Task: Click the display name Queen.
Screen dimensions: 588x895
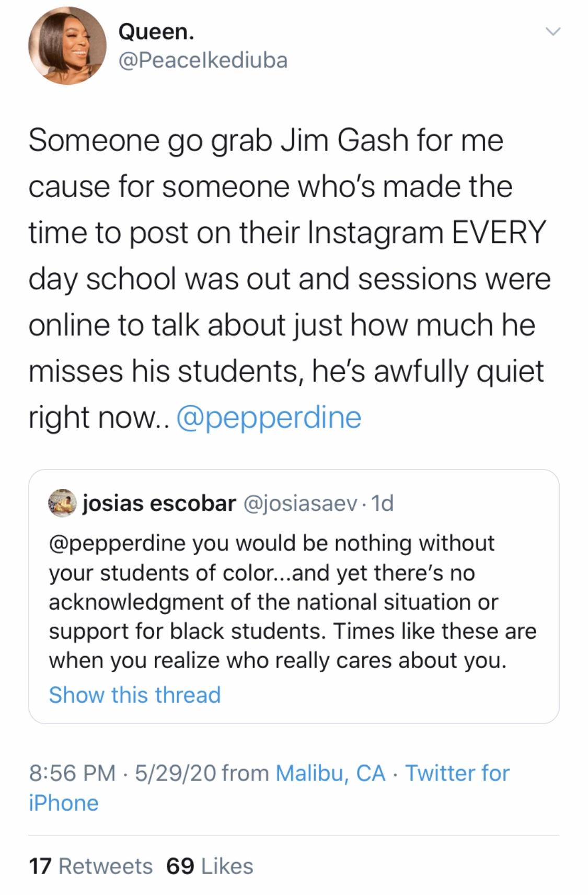Action: (156, 32)
